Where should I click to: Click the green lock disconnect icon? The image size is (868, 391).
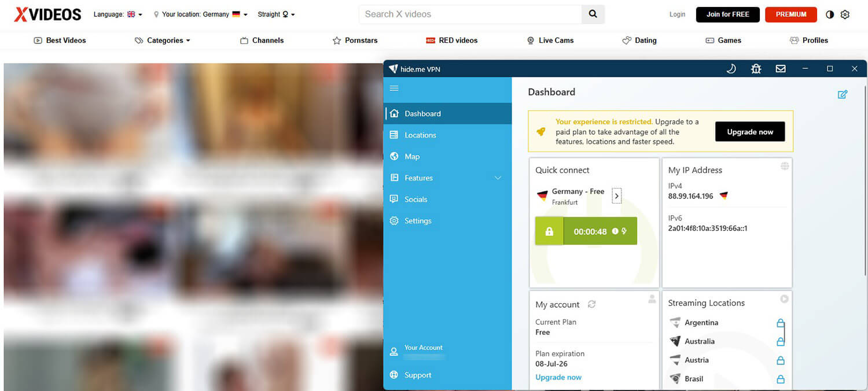(549, 231)
